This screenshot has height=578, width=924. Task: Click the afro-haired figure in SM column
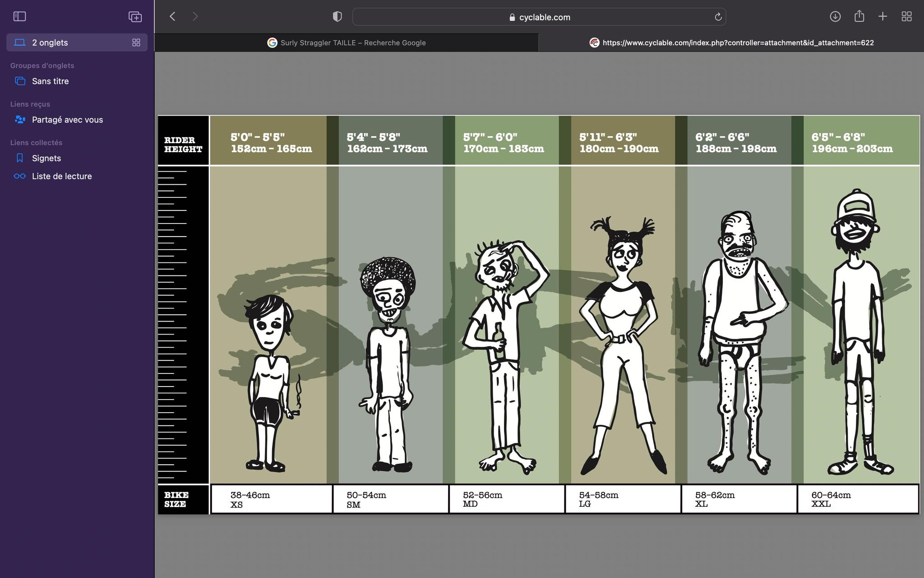(387, 365)
